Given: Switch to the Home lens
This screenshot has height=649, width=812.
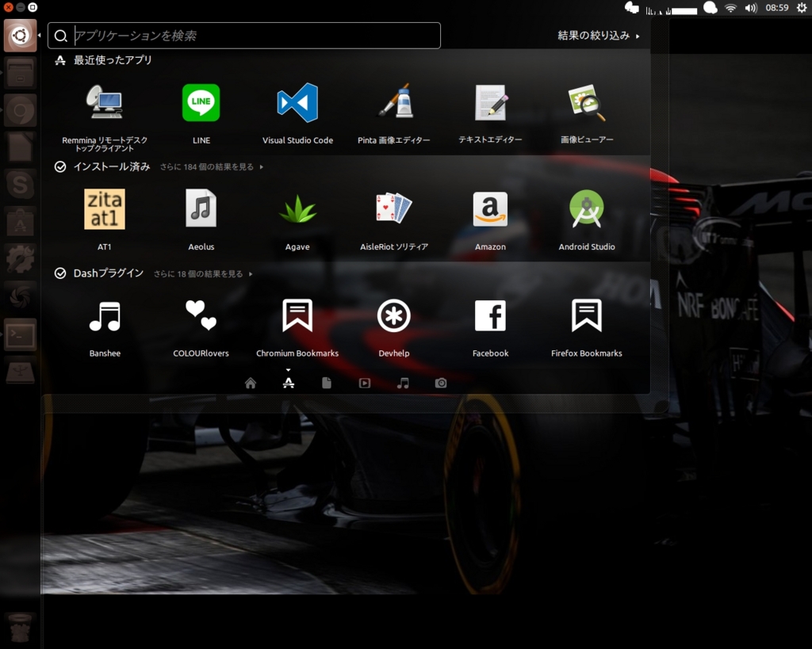Looking at the screenshot, I should coord(250,383).
